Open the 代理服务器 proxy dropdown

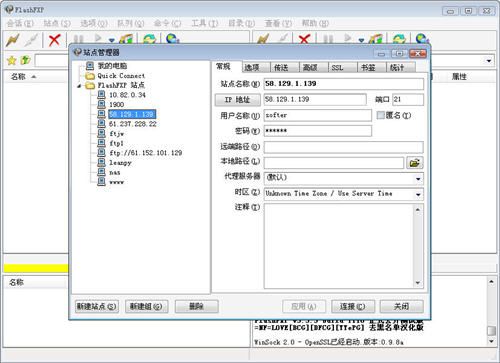click(418, 179)
